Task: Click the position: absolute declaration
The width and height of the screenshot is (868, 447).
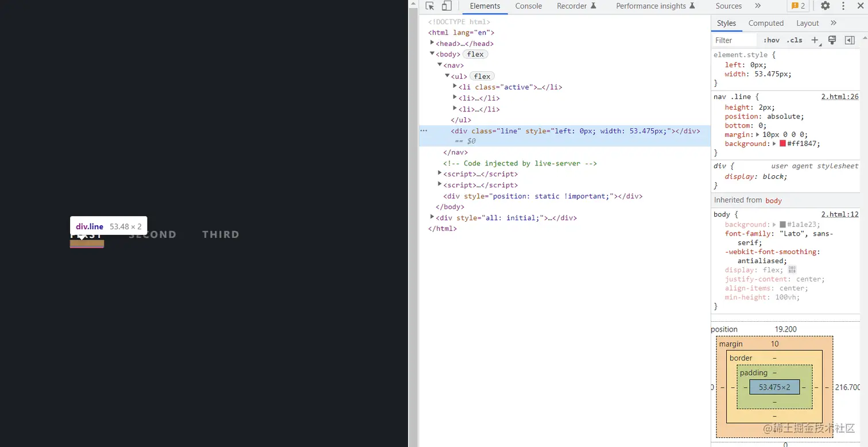Action: coord(765,116)
